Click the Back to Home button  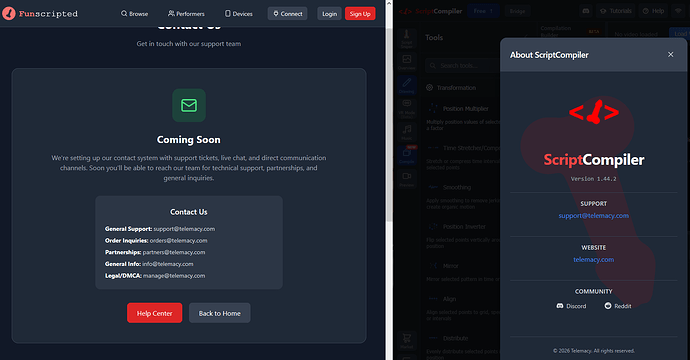click(220, 313)
